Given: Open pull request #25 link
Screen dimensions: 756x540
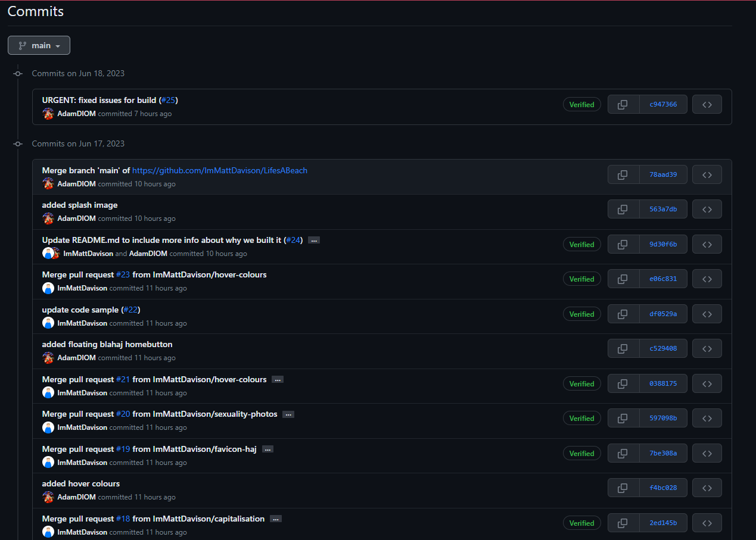Looking at the screenshot, I should click(169, 100).
